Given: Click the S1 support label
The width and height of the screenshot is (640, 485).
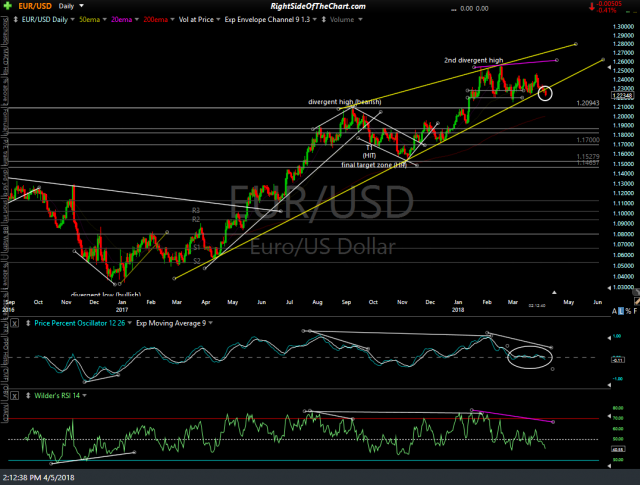Looking at the screenshot, I should point(197,247).
